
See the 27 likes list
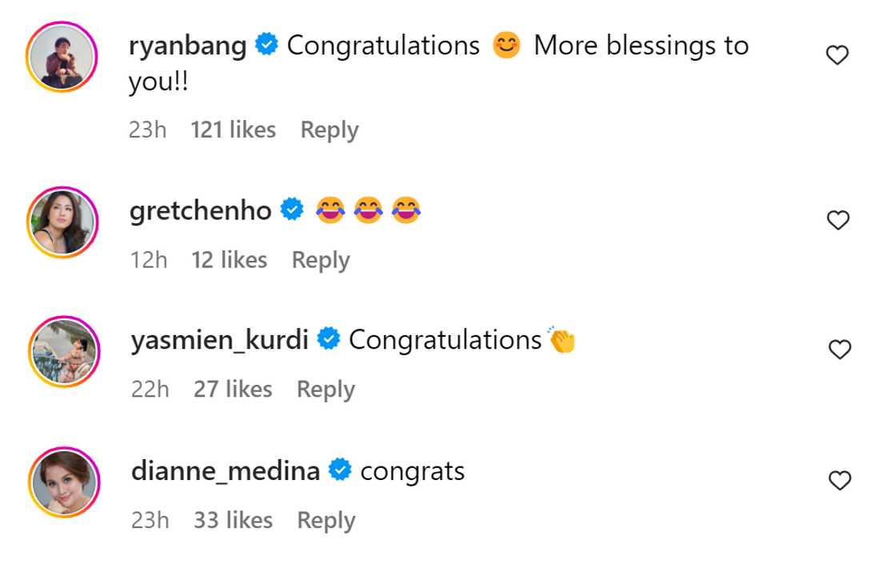(x=233, y=390)
